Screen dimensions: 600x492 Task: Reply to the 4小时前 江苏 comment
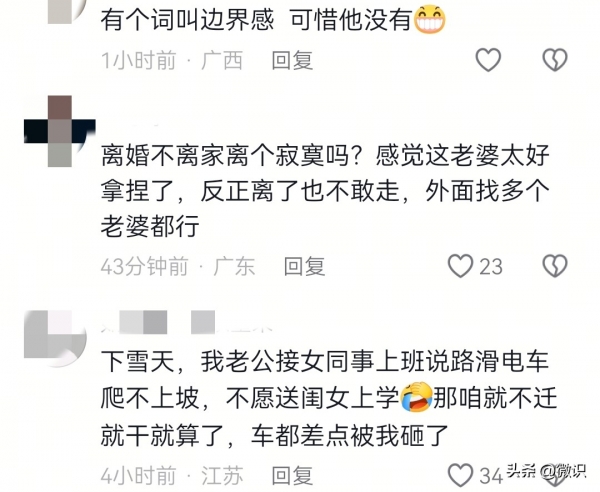(292, 476)
